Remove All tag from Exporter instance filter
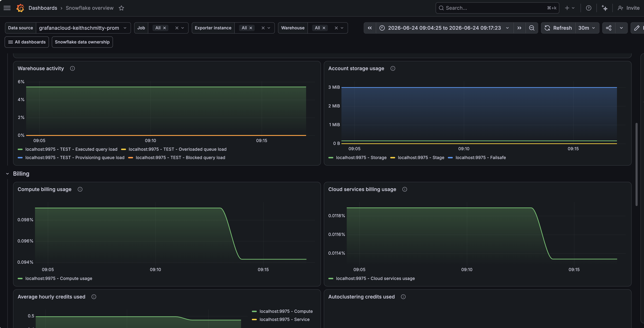 (x=251, y=28)
